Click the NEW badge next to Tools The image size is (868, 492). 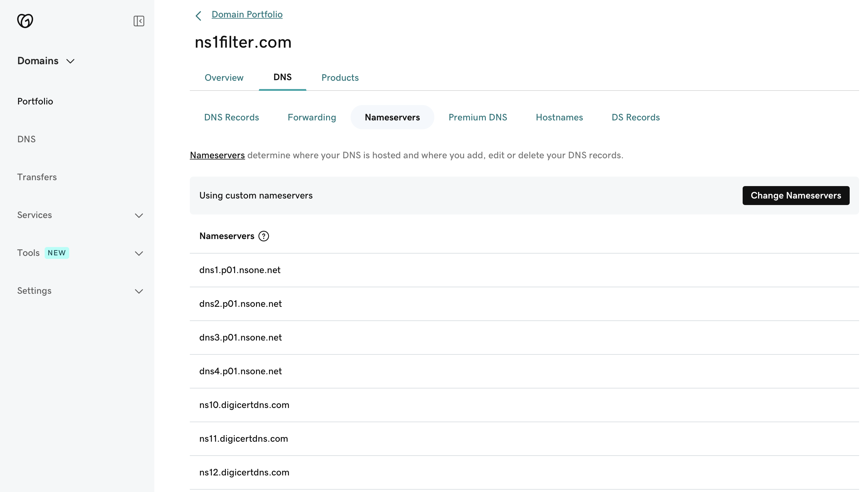click(57, 253)
